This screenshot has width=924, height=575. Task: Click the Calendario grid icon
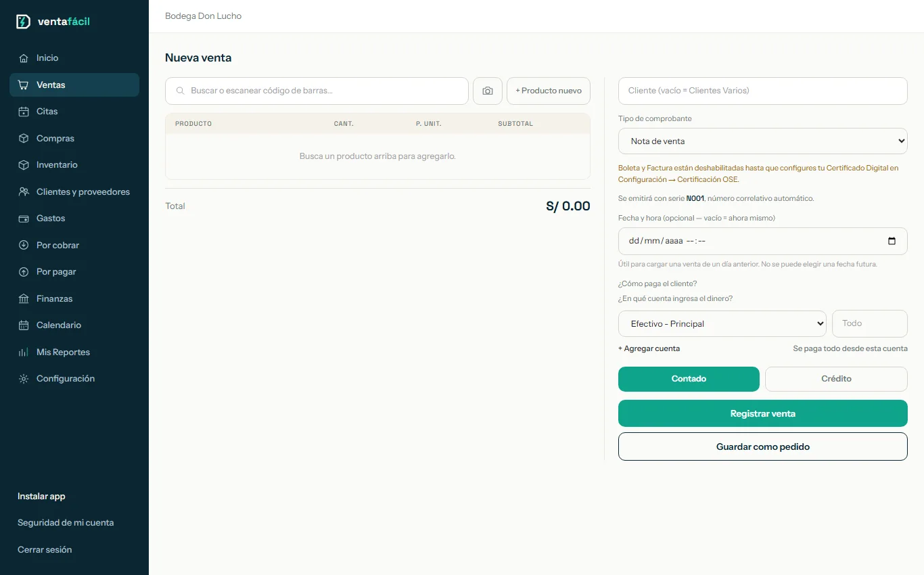pyautogui.click(x=24, y=325)
